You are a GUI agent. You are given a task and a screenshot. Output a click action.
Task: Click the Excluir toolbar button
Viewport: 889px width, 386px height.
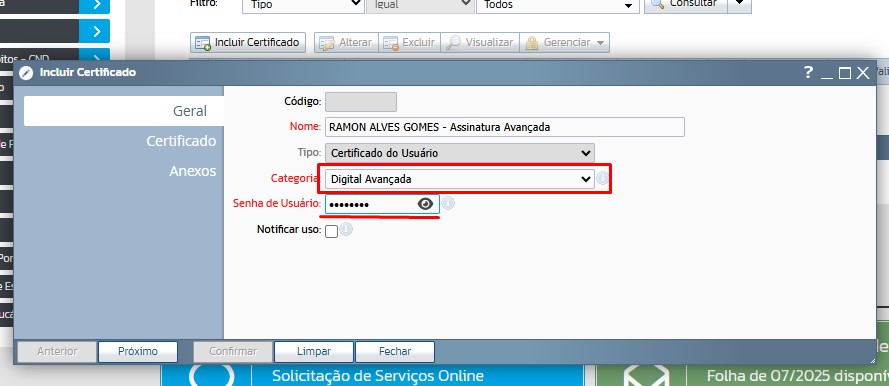(x=409, y=43)
